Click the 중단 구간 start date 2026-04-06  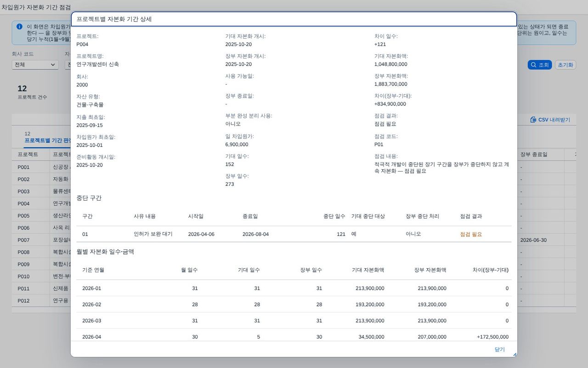[x=201, y=234]
